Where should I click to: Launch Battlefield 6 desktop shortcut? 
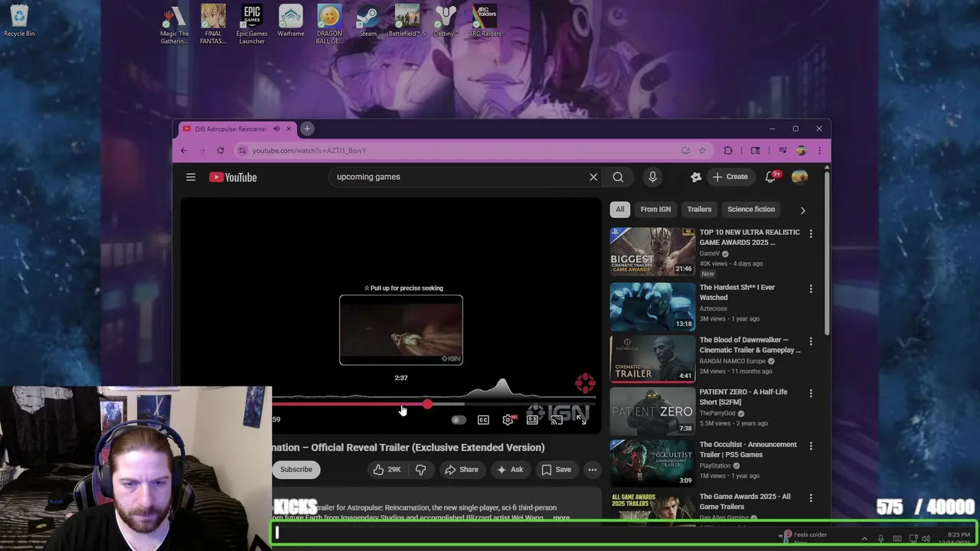coord(407,21)
